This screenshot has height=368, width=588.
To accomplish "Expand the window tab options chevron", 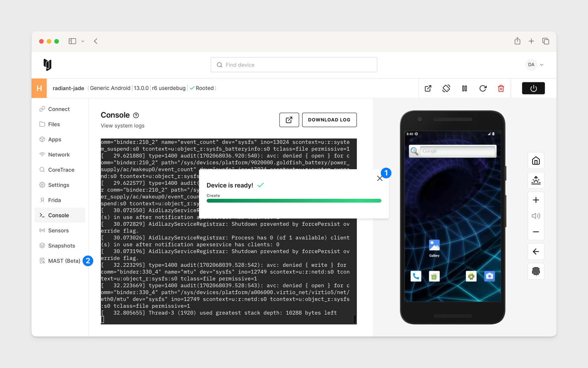I will point(83,41).
